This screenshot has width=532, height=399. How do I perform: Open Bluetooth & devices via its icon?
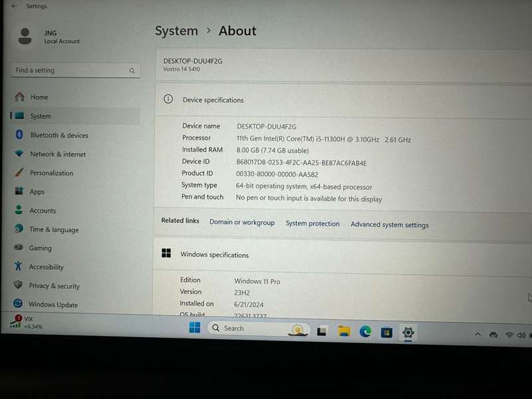pyautogui.click(x=19, y=134)
